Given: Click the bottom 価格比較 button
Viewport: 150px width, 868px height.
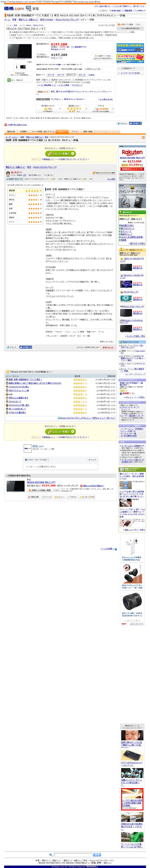Looking at the screenshot, I should [33, 497].
